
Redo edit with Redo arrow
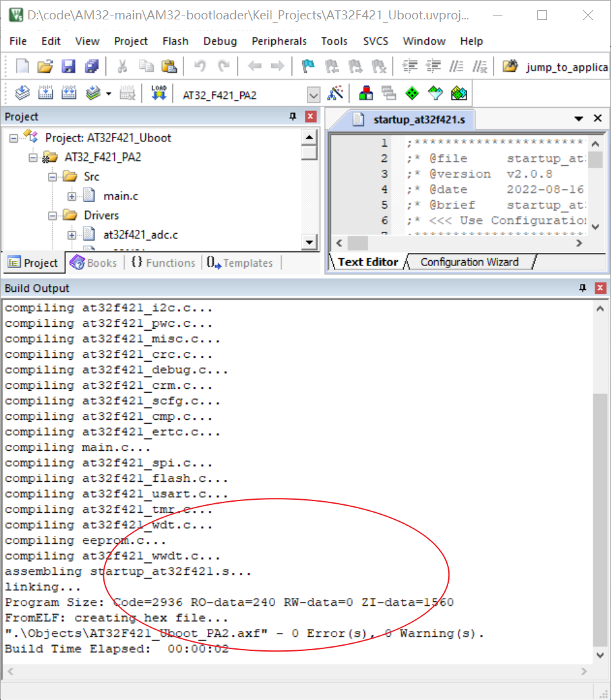223,67
